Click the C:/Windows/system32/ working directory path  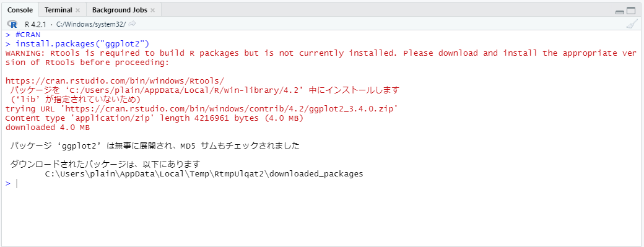tap(91, 24)
